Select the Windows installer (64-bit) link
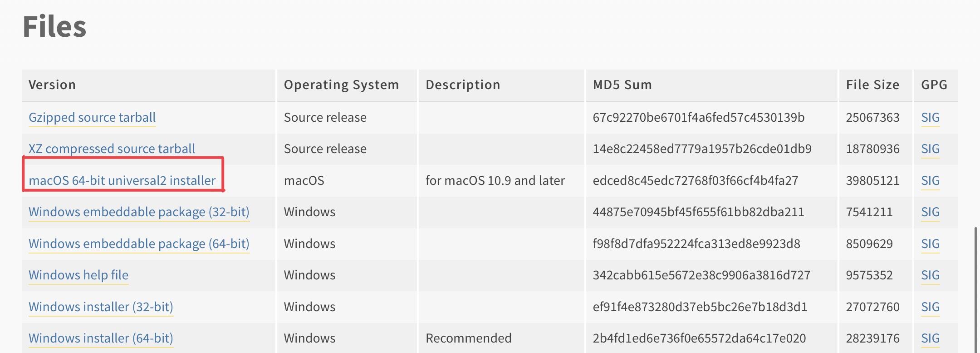Screen dimensions: 980x353 click(101, 338)
